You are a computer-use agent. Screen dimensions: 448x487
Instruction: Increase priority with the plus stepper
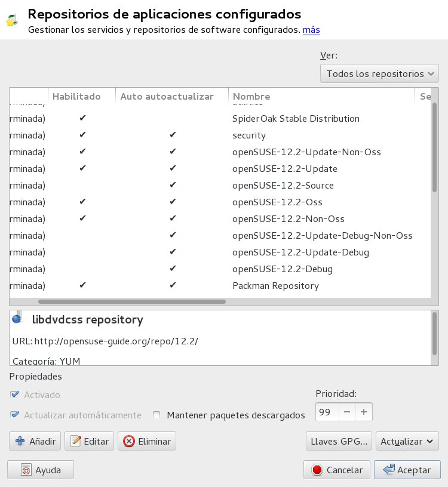(364, 412)
